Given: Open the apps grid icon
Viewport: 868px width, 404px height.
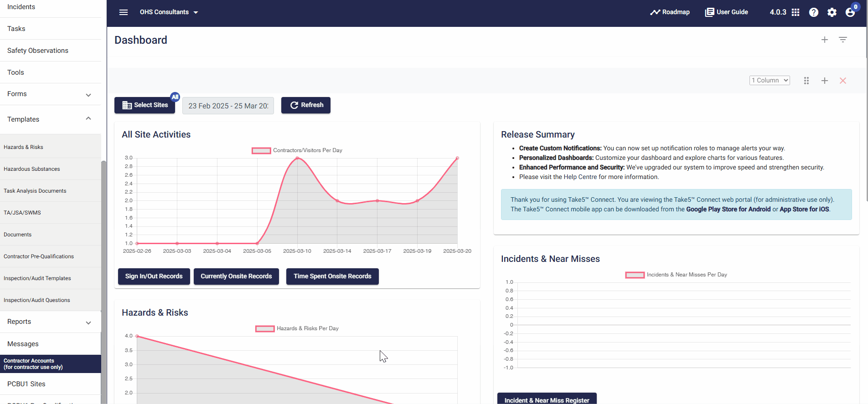Looking at the screenshot, I should coord(796,12).
